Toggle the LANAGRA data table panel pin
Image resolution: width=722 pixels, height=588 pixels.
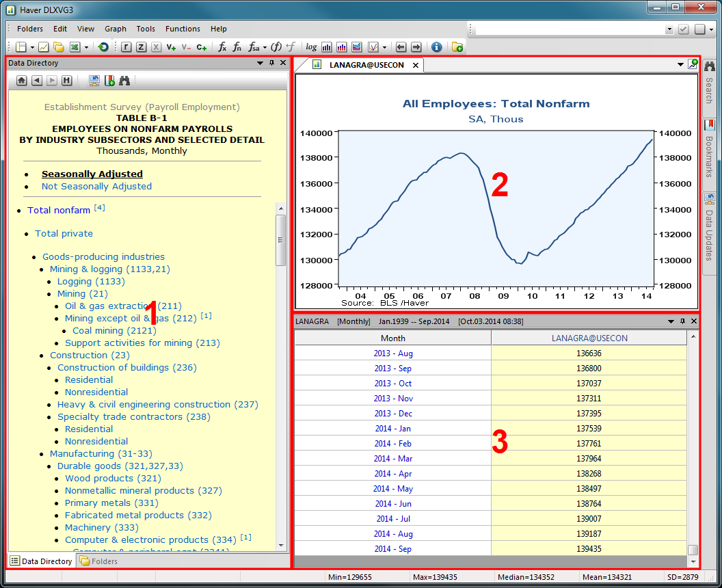682,321
